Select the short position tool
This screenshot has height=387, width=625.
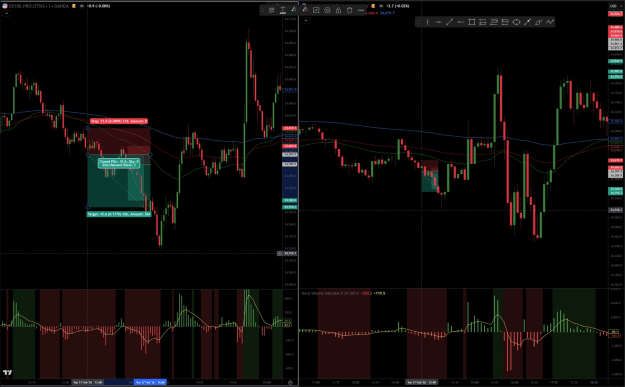[x=505, y=22]
